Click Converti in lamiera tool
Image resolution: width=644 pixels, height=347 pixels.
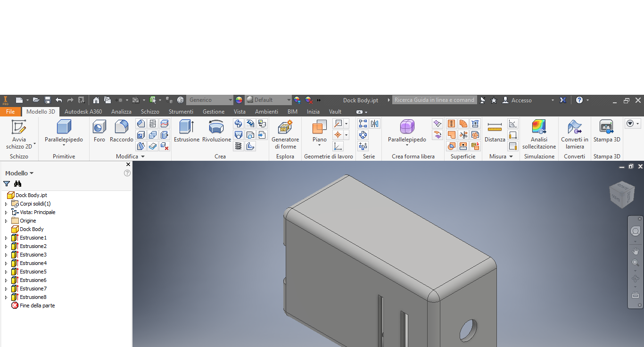pyautogui.click(x=575, y=134)
